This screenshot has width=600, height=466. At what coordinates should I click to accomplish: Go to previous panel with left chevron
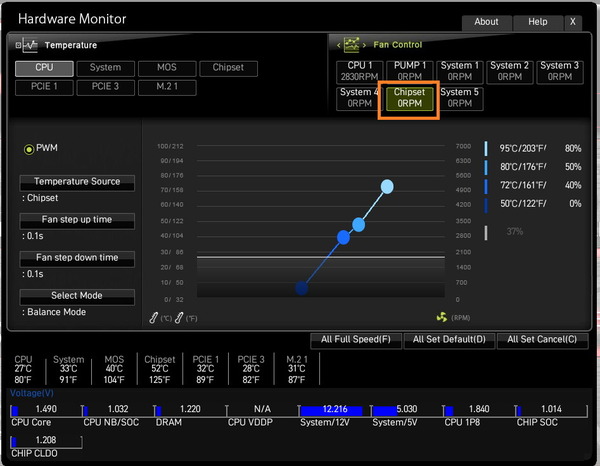tap(338, 45)
